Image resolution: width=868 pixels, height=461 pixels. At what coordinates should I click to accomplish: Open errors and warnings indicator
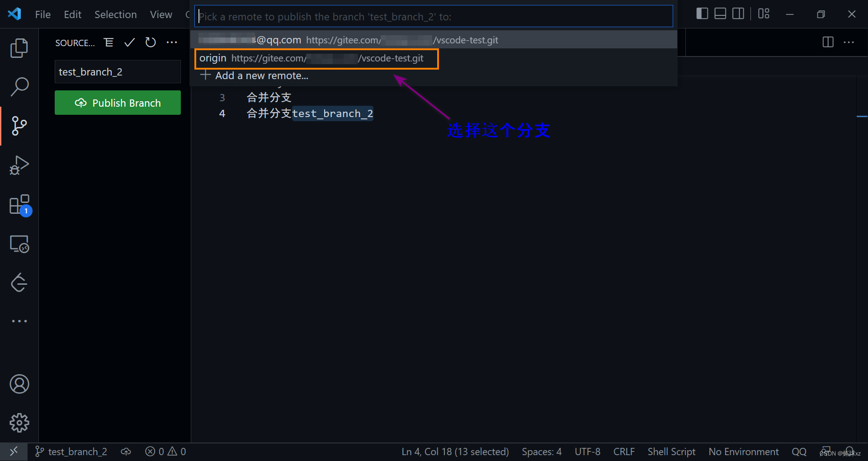click(x=165, y=452)
